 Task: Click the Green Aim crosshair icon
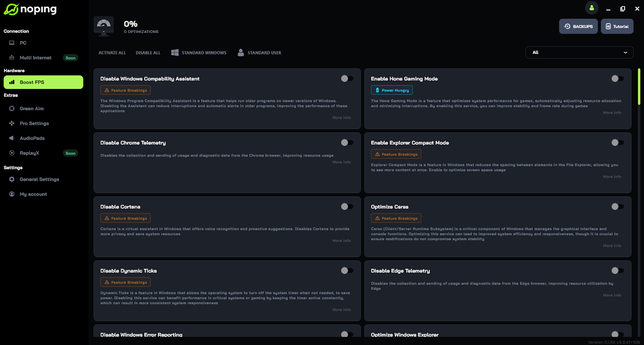click(x=12, y=108)
